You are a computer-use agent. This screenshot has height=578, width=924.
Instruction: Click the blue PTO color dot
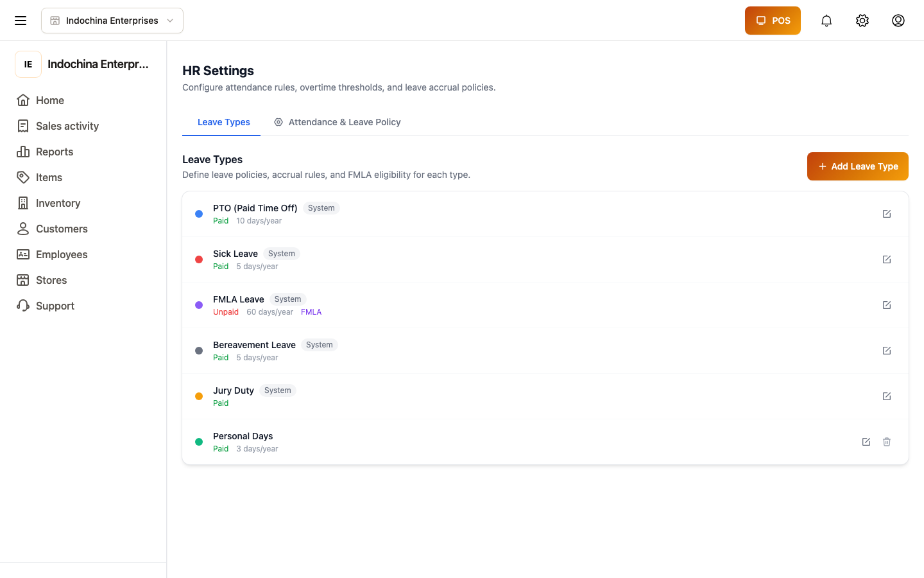(199, 214)
